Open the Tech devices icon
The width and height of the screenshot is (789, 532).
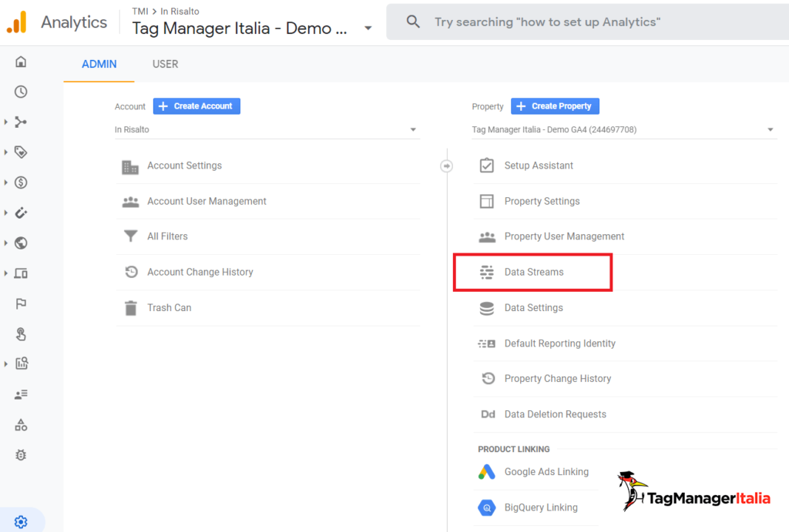coord(21,273)
